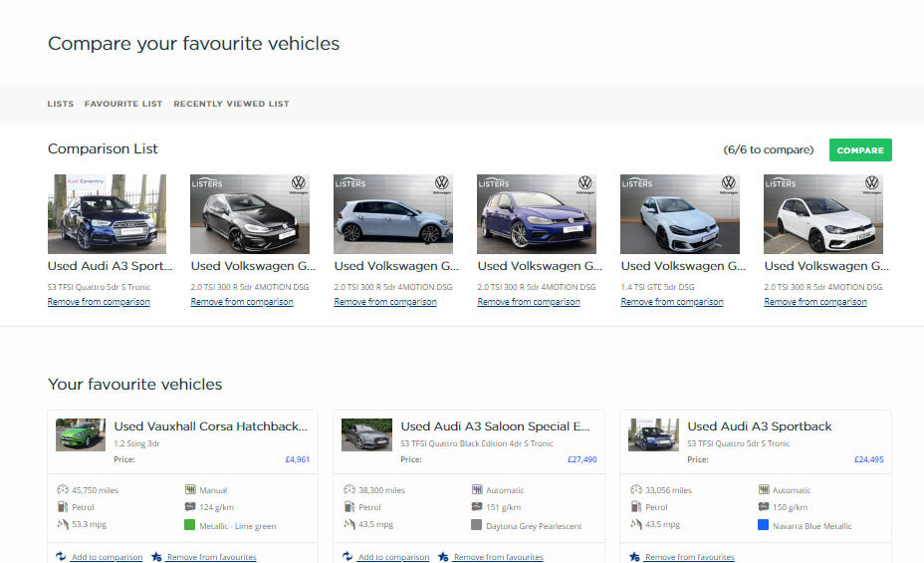The height and width of the screenshot is (563, 924).
Task: Click the fuel pump icon in Audi A3 Sportback card
Action: point(636,506)
